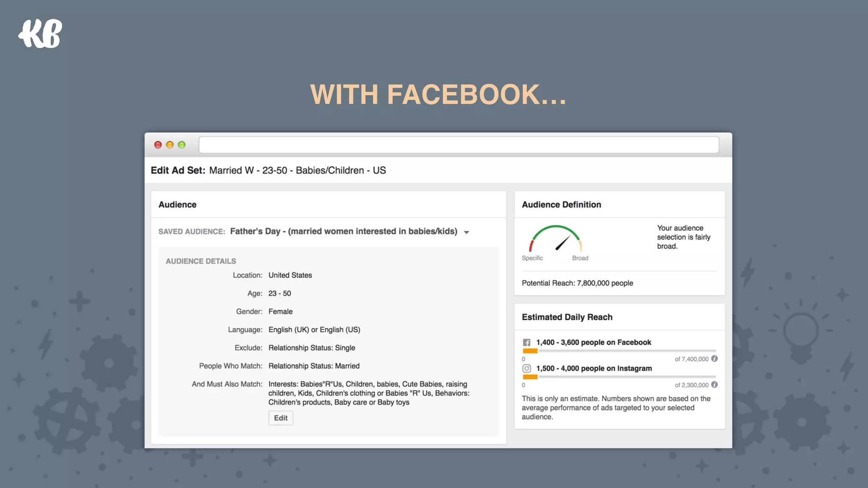The width and height of the screenshot is (868, 488).
Task: Click the AUDIENCE DETAILS label
Action: (x=201, y=261)
